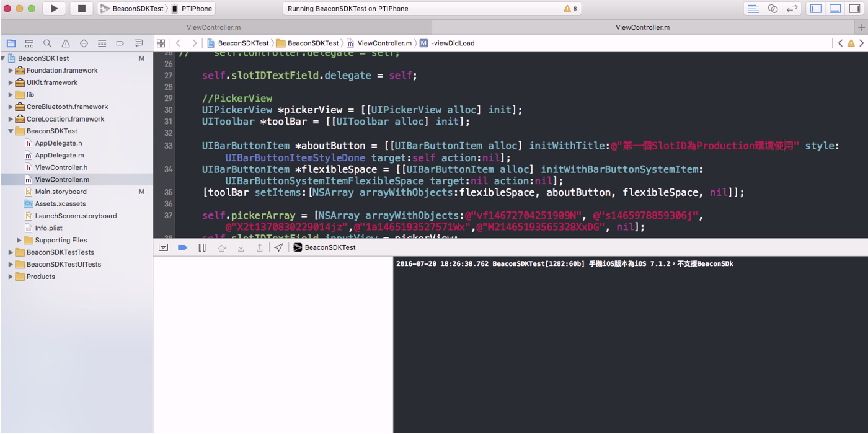Image resolution: width=868 pixels, height=434 pixels.
Task: Open the test navigator
Action: click(x=84, y=43)
